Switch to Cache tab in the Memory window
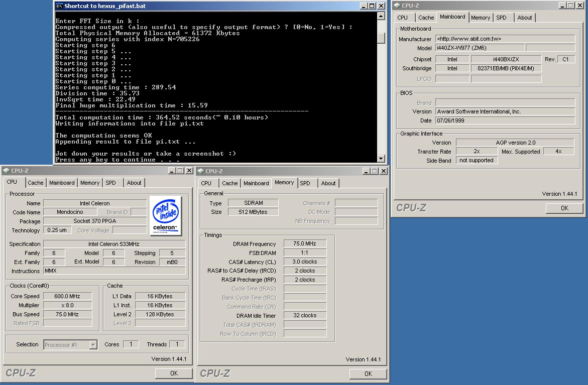Screen dimensions: 588x385 230,183
